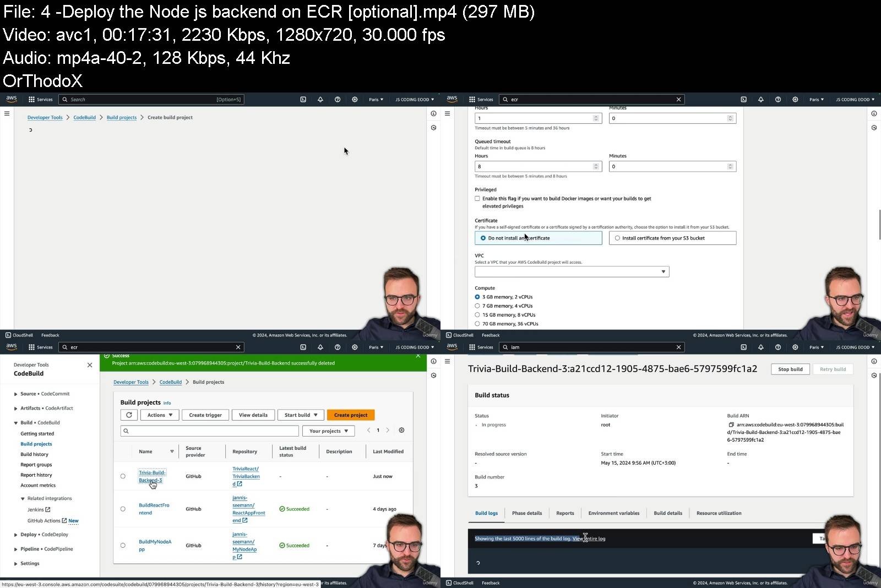Image resolution: width=881 pixels, height=588 pixels.
Task: Switch to Reports tab
Action: point(565,513)
